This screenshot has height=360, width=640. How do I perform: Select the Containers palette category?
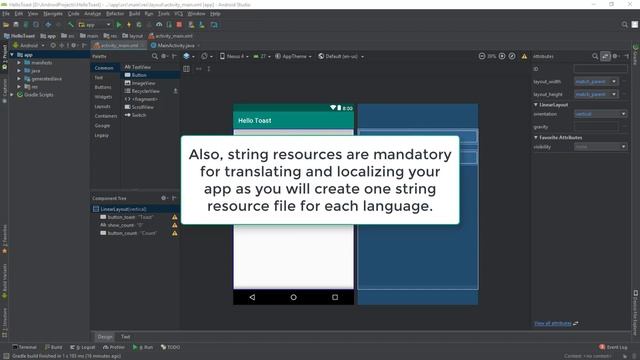(106, 116)
